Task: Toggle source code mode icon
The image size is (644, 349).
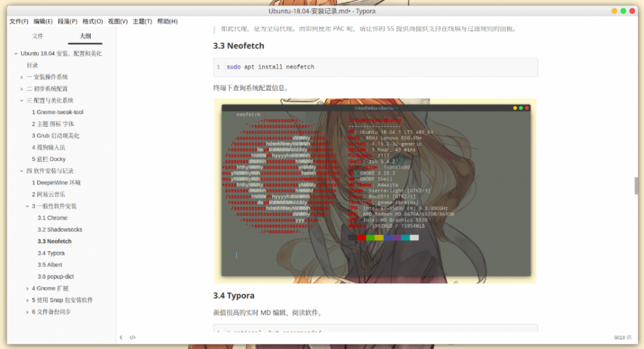Action: 132,337
